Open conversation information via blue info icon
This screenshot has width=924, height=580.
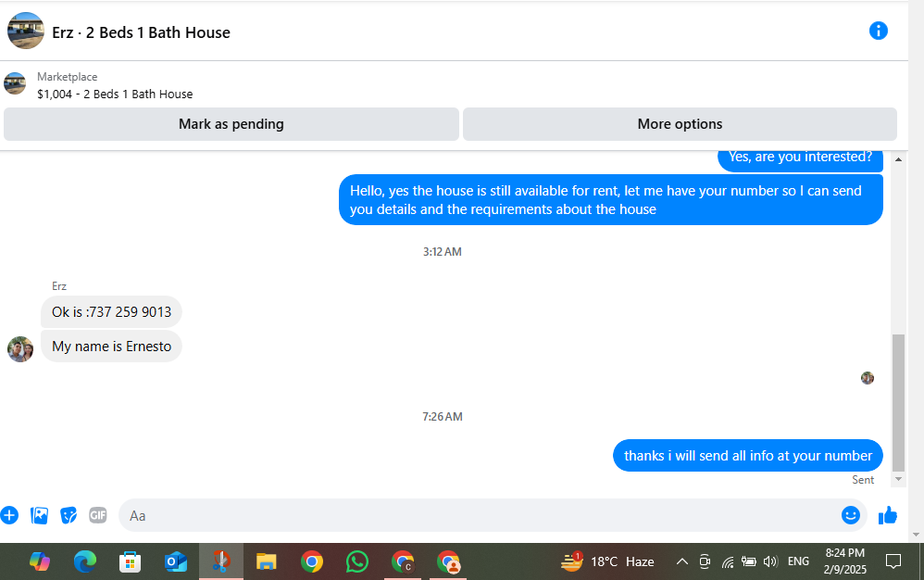point(878,31)
